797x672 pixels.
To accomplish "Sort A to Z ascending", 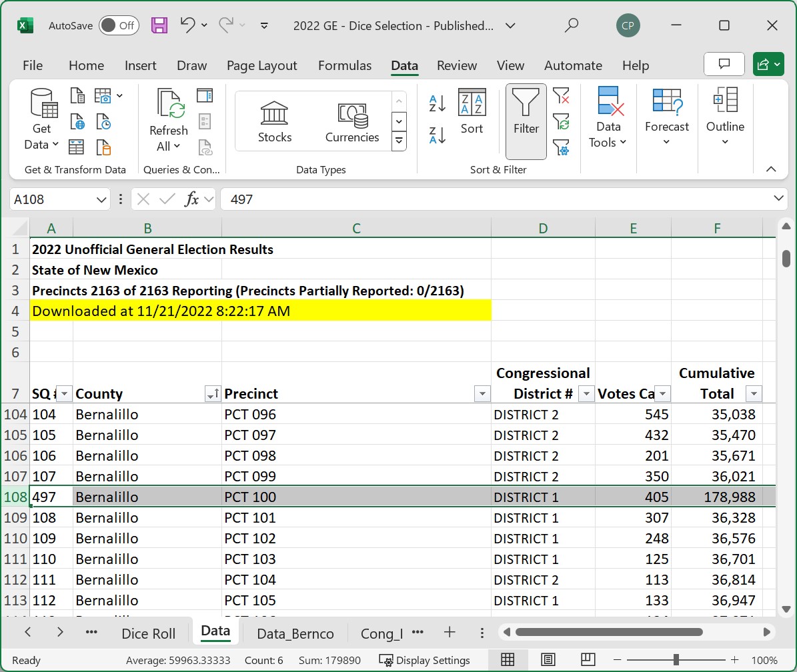I will [437, 103].
